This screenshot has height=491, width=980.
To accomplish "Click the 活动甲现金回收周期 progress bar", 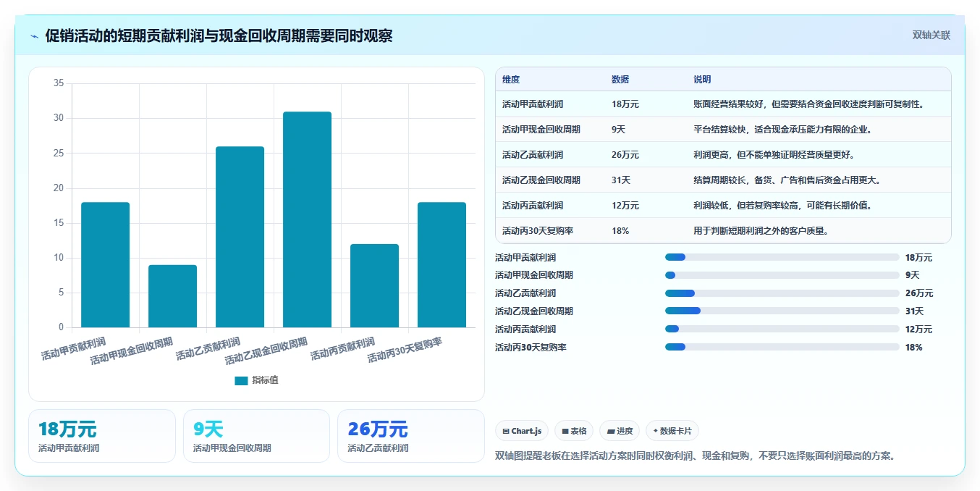I will click(x=782, y=275).
